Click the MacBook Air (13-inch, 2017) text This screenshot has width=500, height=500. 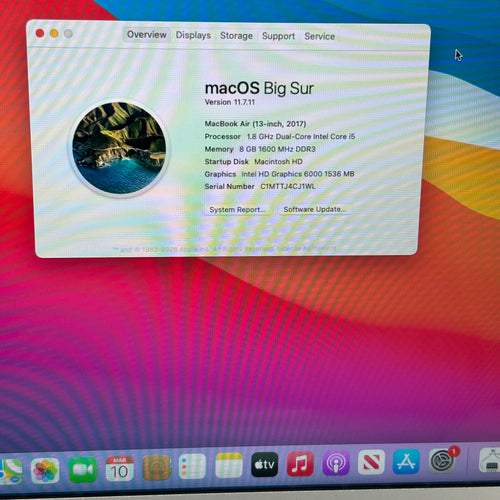point(255,124)
